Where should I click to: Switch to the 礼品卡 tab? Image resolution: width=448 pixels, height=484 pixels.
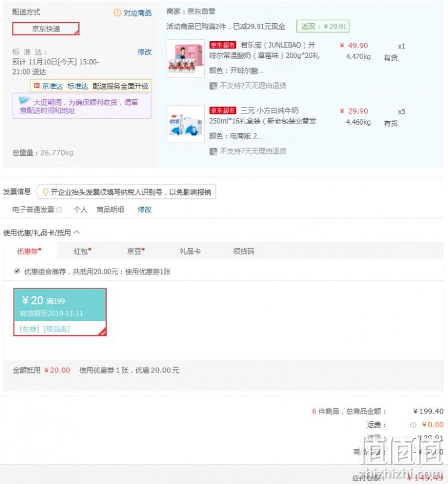click(191, 251)
